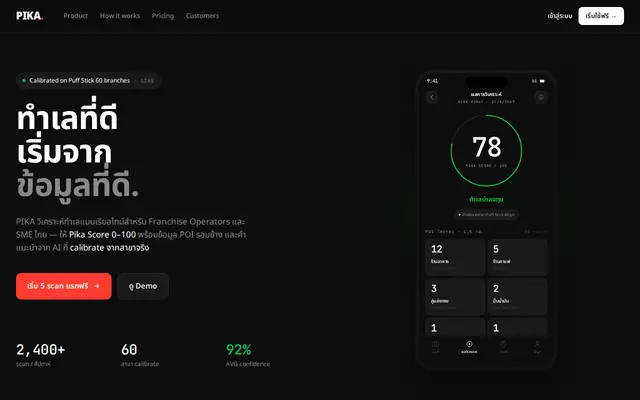This screenshot has height=400, width=640.
Task: Tap the POI card showing 2
Action: click(518, 297)
